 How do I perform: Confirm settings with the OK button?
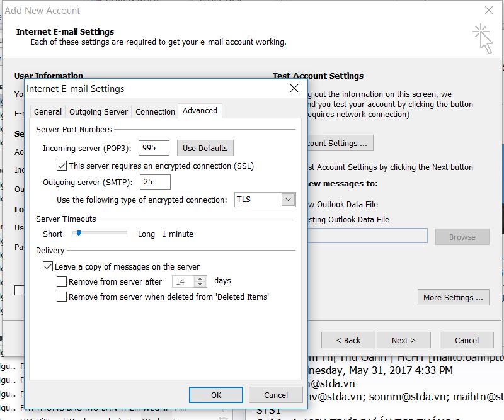pos(215,395)
